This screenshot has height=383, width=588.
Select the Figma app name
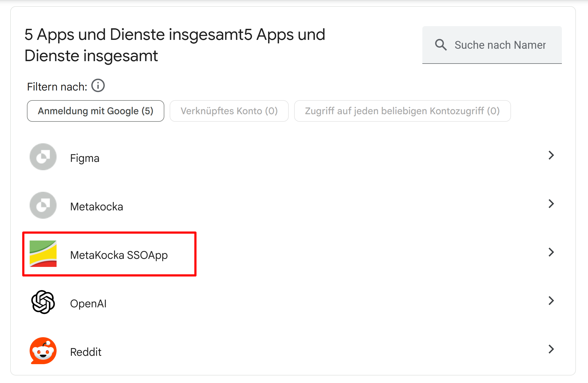85,158
